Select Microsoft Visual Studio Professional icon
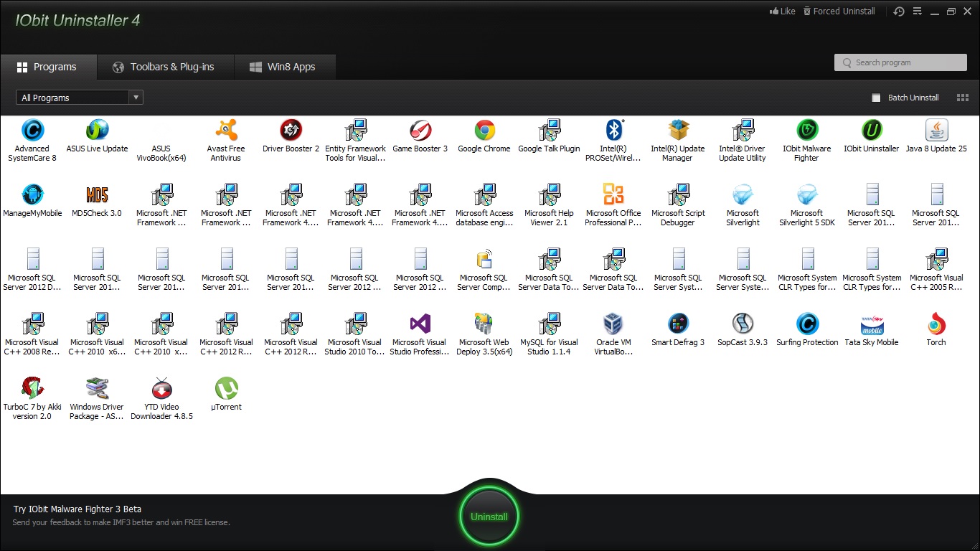 click(420, 325)
